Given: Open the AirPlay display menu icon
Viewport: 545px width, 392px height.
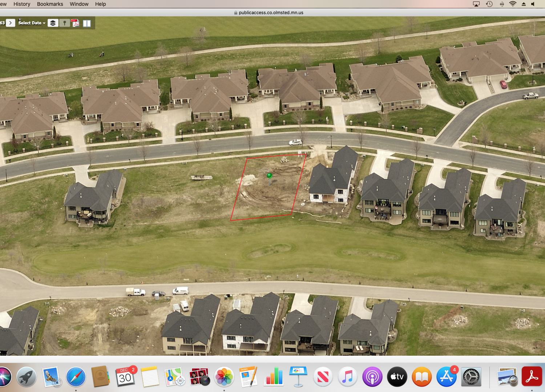Looking at the screenshot, I should (x=476, y=4).
